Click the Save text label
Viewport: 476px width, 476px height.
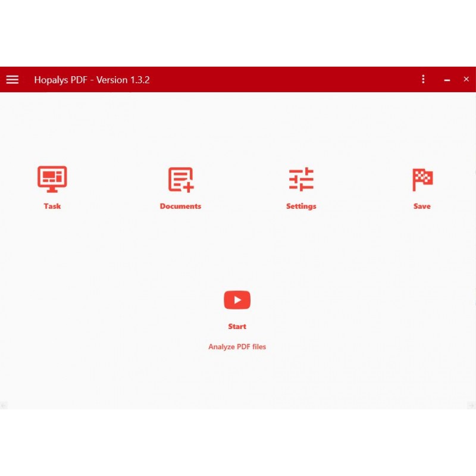coord(422,206)
